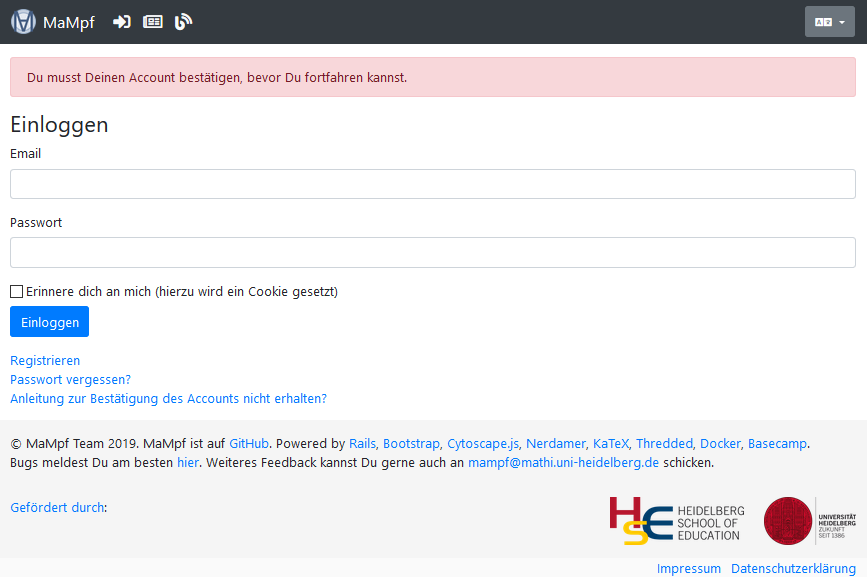Open the Rails link
Viewport: 867px width, 578px height.
[362, 444]
